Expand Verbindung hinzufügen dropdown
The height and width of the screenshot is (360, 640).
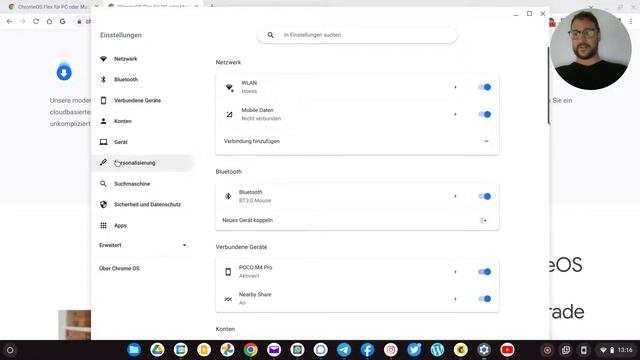coord(486,141)
